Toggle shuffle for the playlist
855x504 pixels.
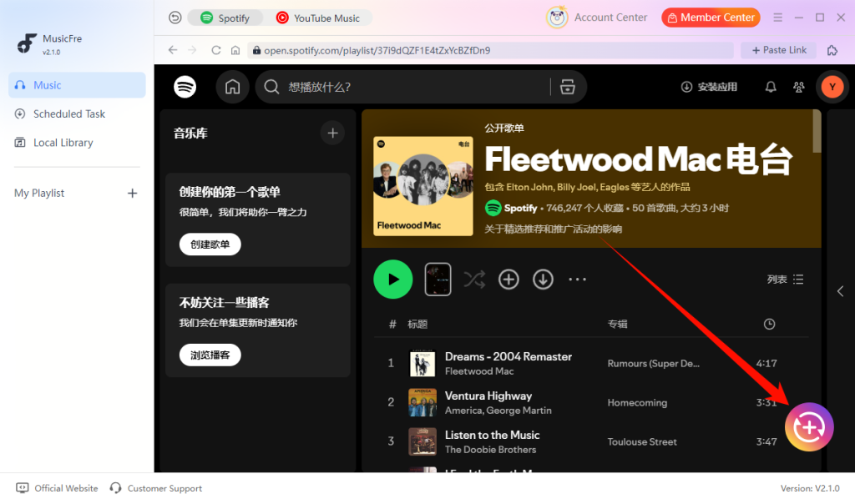(x=474, y=279)
